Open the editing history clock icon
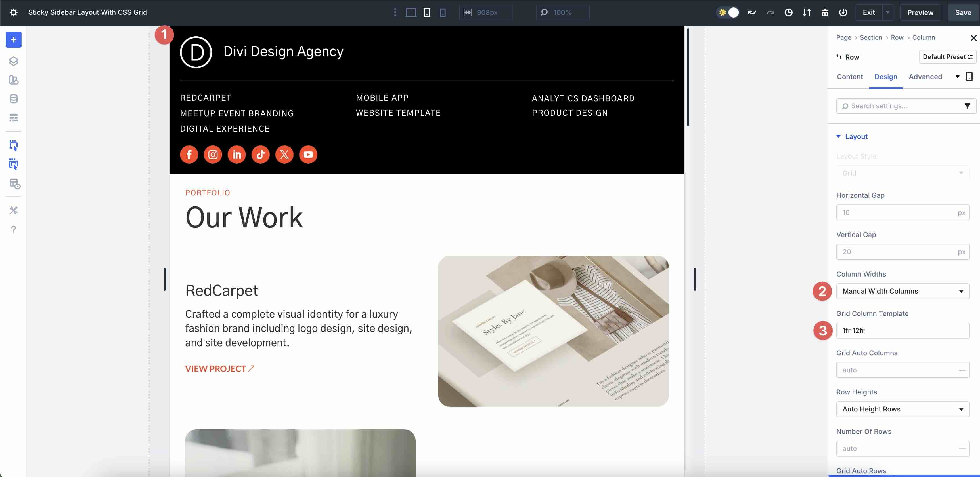Image resolution: width=980 pixels, height=477 pixels. (789, 12)
